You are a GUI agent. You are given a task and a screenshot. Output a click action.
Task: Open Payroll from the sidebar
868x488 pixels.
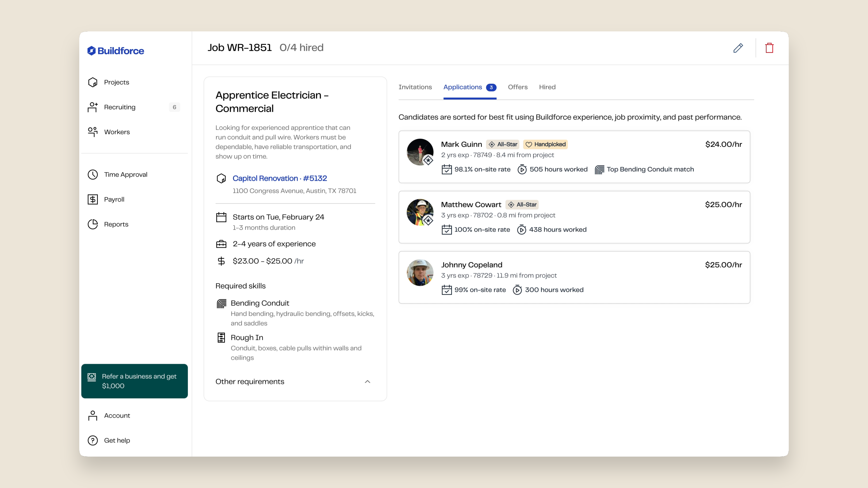pos(114,199)
